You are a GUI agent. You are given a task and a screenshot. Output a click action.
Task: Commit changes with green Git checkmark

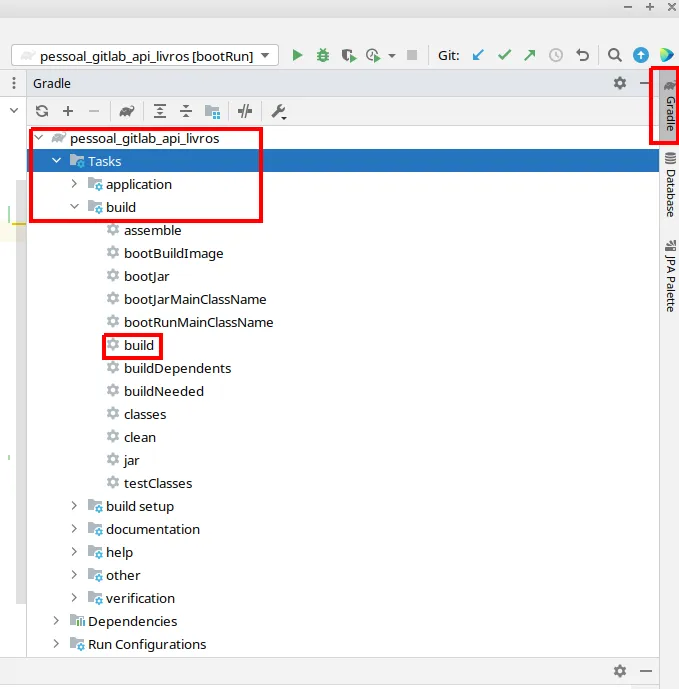click(x=505, y=55)
